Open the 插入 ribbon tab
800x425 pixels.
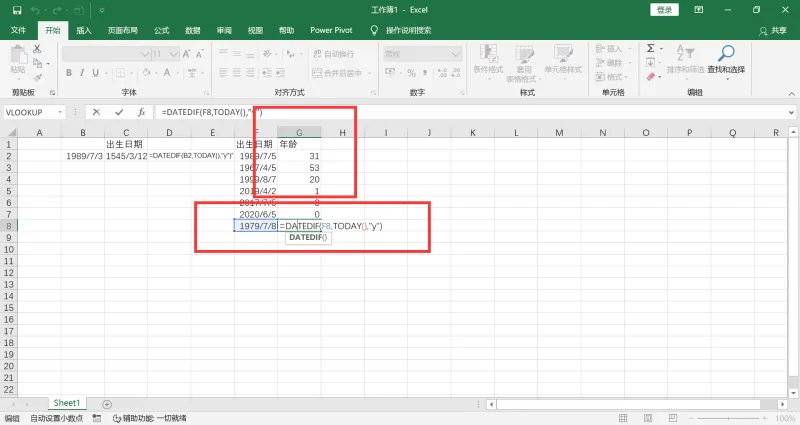[x=84, y=31]
